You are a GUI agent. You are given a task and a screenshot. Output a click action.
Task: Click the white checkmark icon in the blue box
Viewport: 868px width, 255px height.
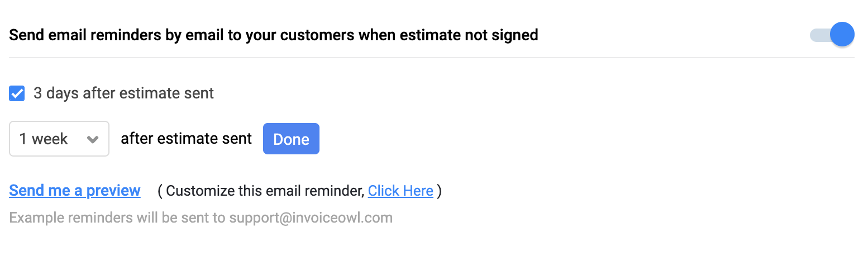pos(17,93)
